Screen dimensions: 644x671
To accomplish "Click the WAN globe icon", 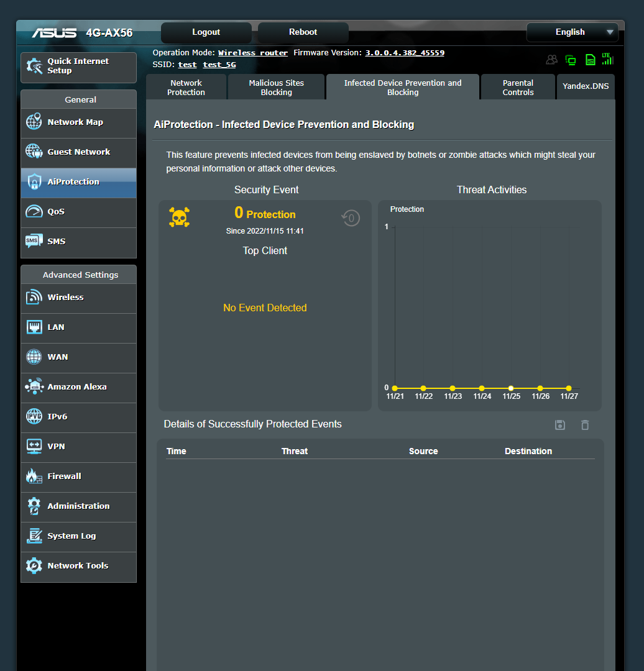I will 34,357.
